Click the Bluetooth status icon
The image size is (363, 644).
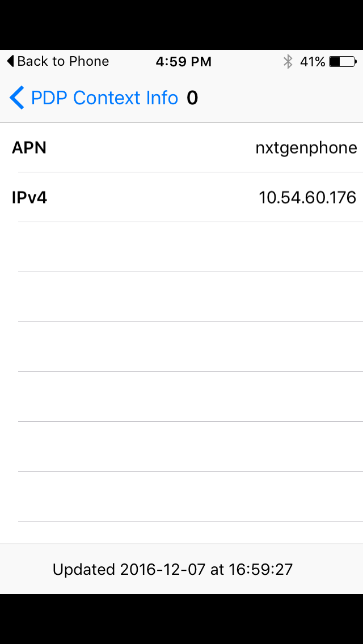tap(288, 62)
